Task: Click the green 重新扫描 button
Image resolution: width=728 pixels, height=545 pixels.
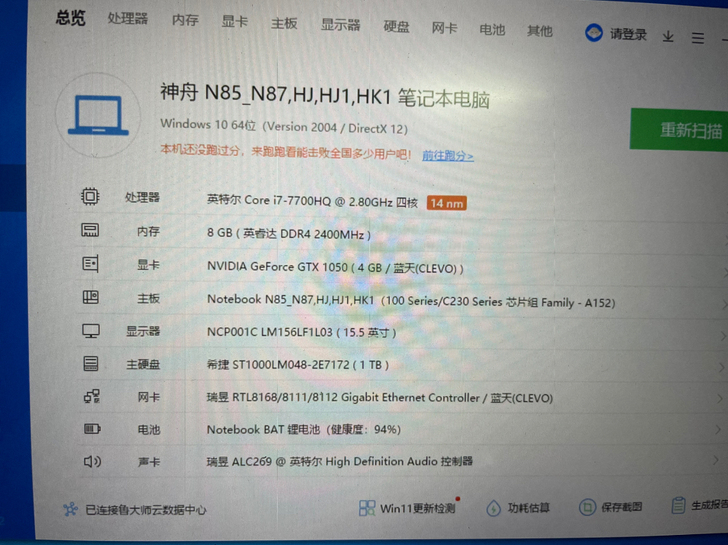Action: 679,130
